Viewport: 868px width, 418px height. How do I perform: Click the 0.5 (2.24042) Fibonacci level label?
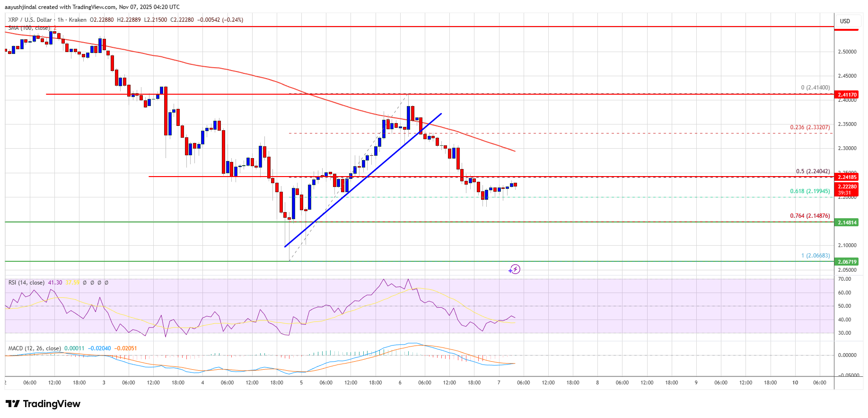[x=812, y=171]
